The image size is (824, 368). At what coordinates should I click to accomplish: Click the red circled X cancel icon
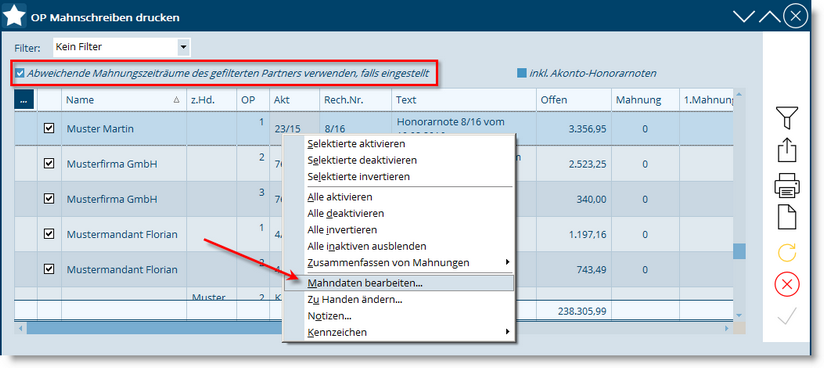coord(787,285)
